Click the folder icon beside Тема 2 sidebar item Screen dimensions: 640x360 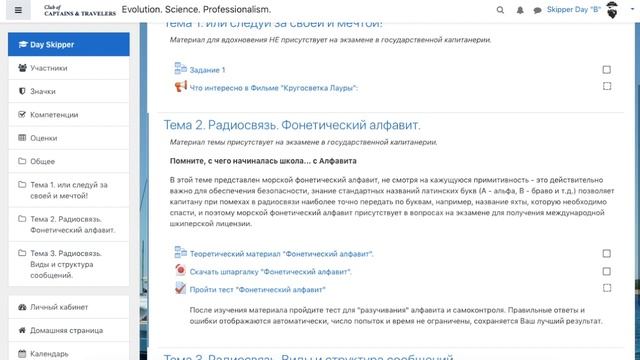pyautogui.click(x=22, y=219)
